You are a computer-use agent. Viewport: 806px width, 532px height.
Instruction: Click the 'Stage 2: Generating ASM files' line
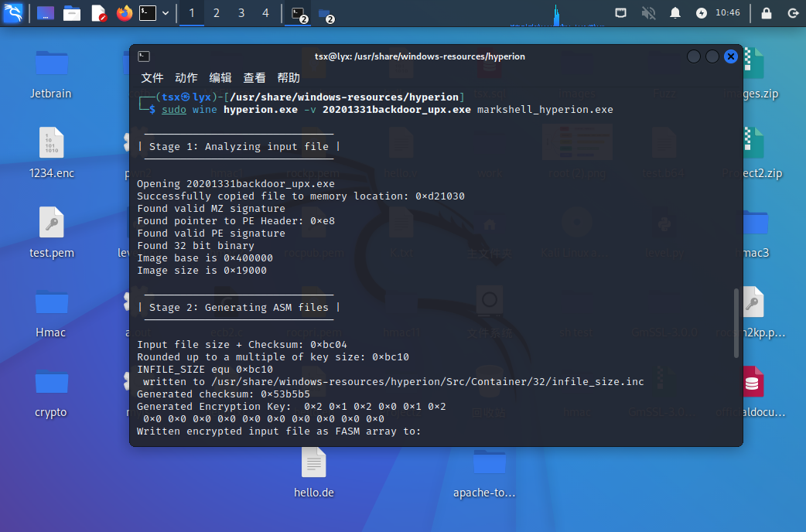[x=239, y=308]
